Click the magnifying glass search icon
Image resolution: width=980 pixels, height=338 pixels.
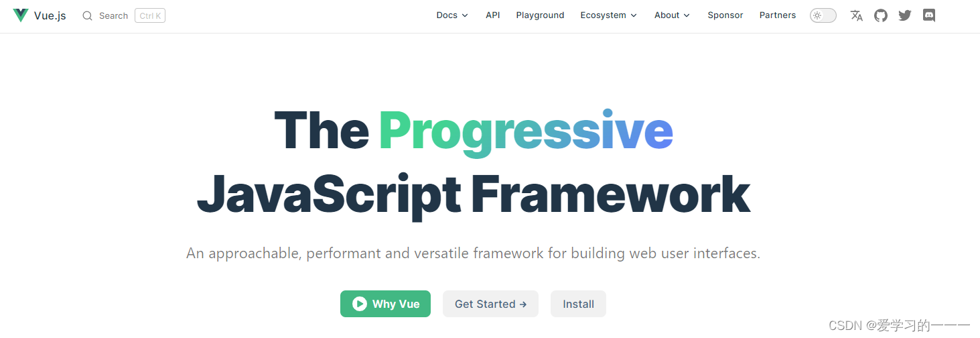(x=87, y=15)
